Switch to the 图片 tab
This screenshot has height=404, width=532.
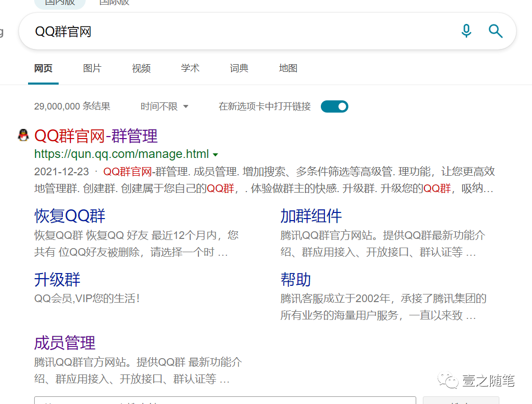[92, 68]
